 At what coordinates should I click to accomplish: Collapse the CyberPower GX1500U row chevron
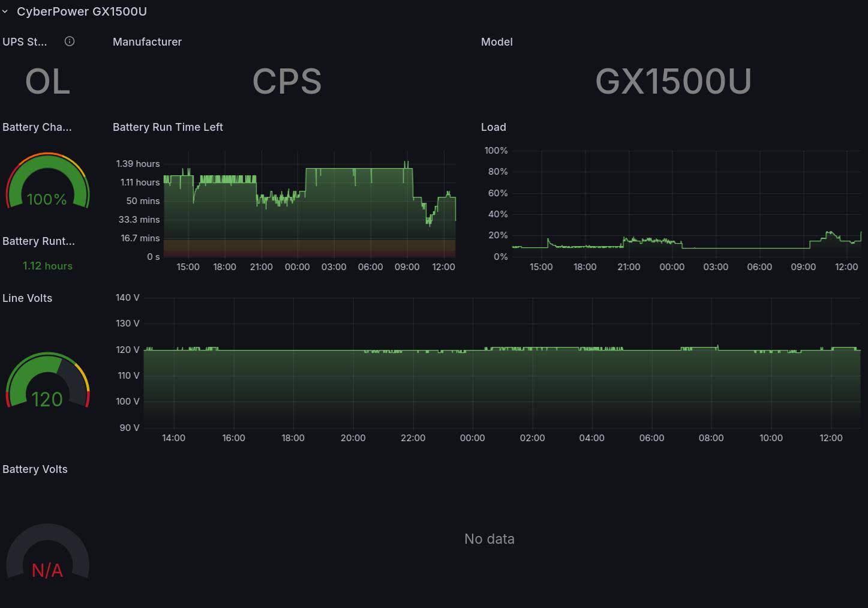click(x=5, y=11)
